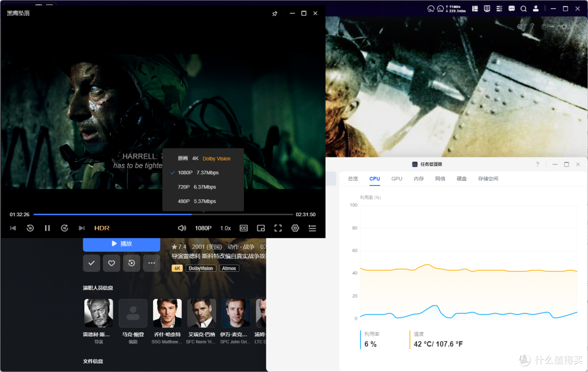Switch to the 网络 network tab
Image resolution: width=588 pixels, height=372 pixels.
point(440,179)
